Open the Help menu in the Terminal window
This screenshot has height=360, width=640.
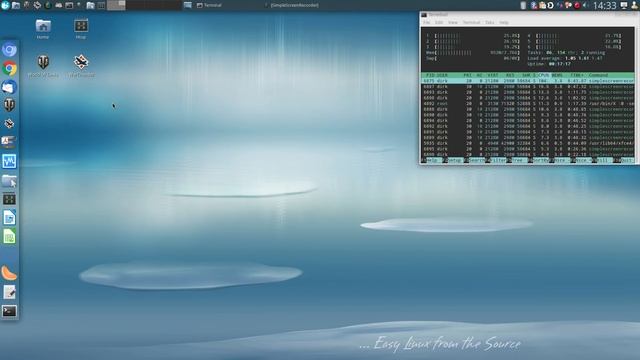[x=504, y=22]
